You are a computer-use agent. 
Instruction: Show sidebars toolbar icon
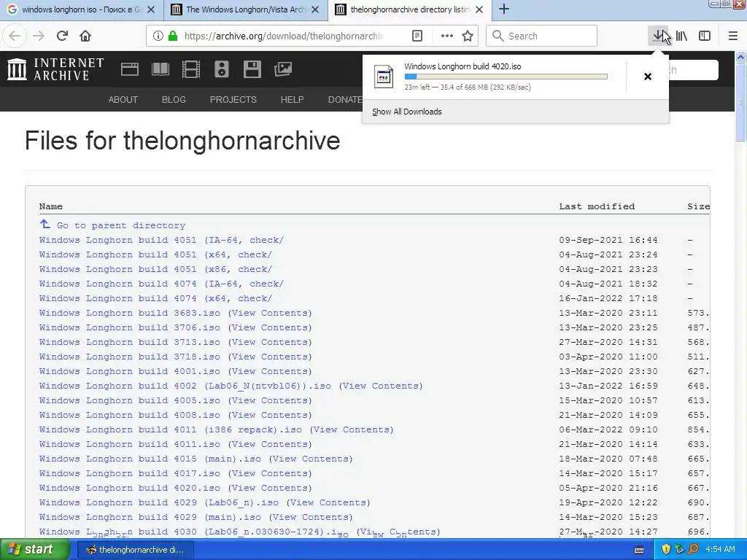pyautogui.click(x=705, y=36)
